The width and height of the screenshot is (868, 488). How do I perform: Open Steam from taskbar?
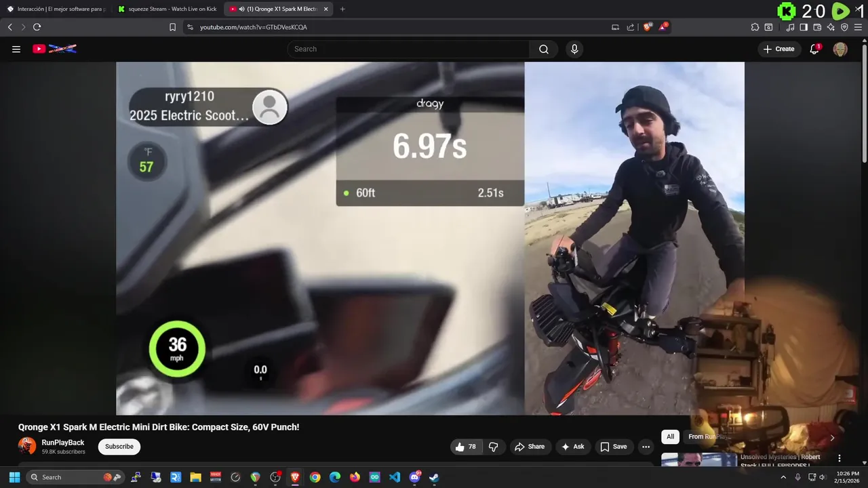coord(434,477)
